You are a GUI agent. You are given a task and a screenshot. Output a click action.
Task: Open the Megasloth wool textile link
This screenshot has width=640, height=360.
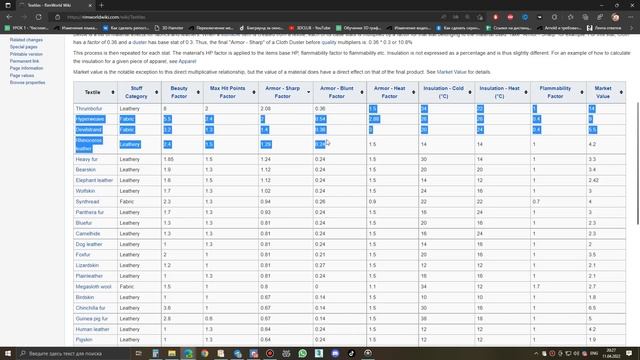pyautogui.click(x=93, y=287)
